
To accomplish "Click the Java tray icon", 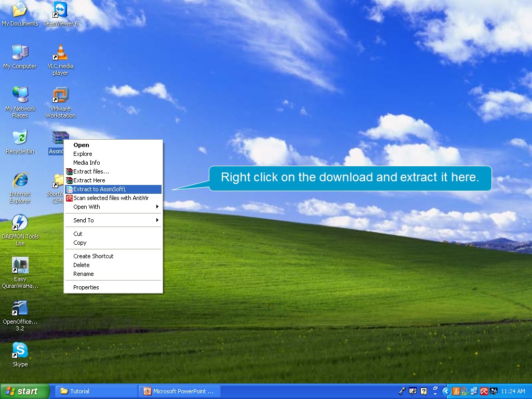I will tap(456, 392).
